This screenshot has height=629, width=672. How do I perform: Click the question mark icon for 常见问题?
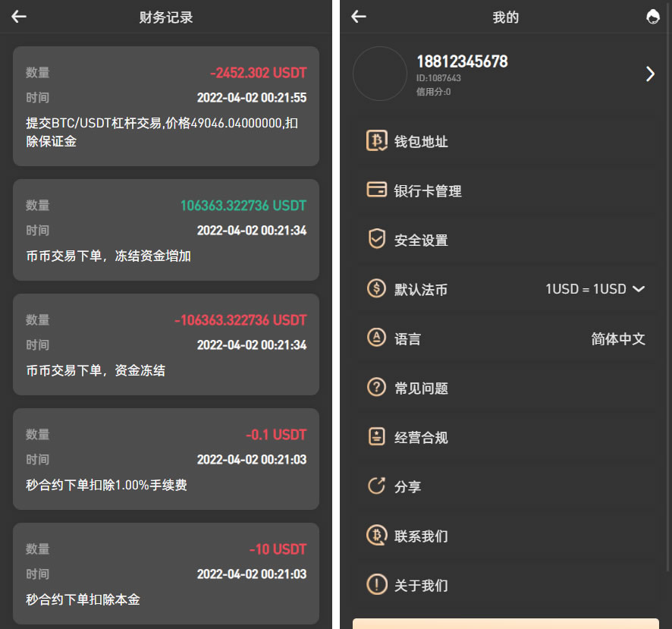tap(377, 388)
